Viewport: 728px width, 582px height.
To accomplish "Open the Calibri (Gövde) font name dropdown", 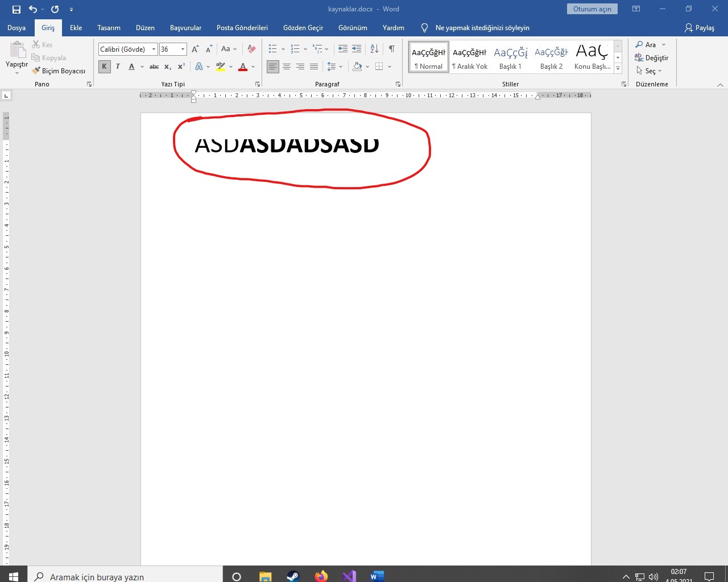I will point(154,49).
